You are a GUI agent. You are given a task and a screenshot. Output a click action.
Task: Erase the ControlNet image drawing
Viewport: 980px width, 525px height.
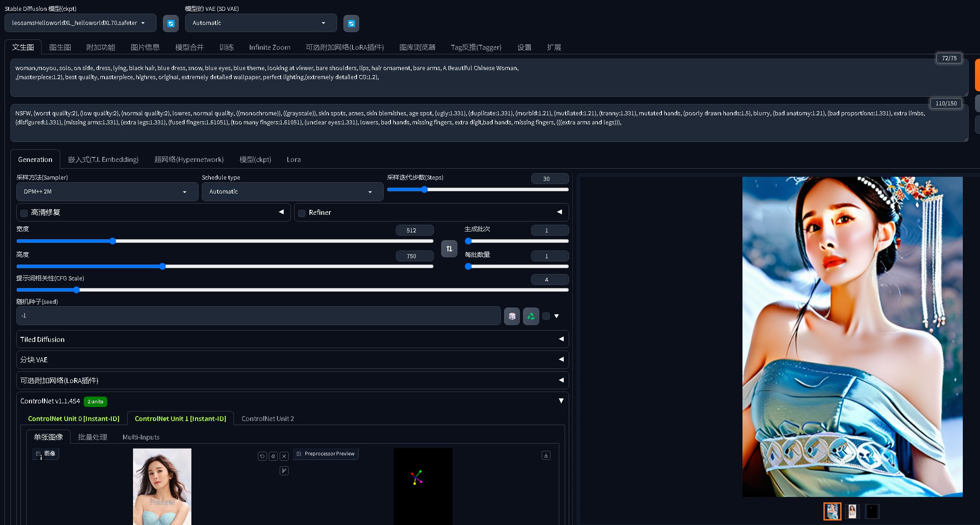[x=273, y=456]
